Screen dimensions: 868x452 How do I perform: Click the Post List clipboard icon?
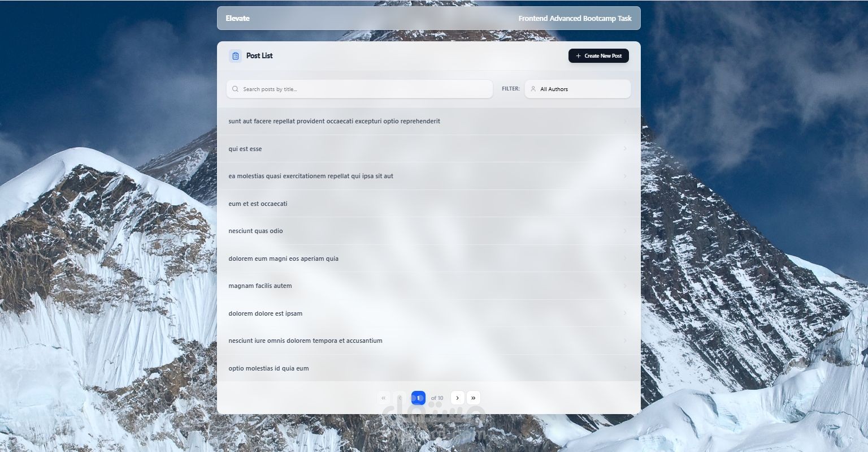(x=235, y=56)
